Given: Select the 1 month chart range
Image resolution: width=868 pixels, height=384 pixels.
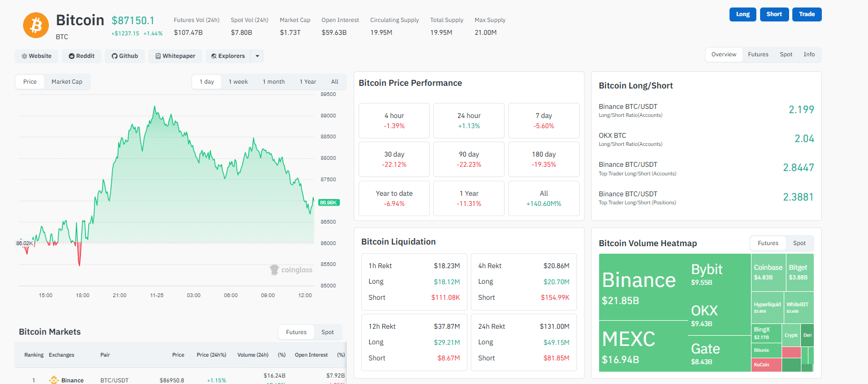Looking at the screenshot, I should click(x=273, y=82).
